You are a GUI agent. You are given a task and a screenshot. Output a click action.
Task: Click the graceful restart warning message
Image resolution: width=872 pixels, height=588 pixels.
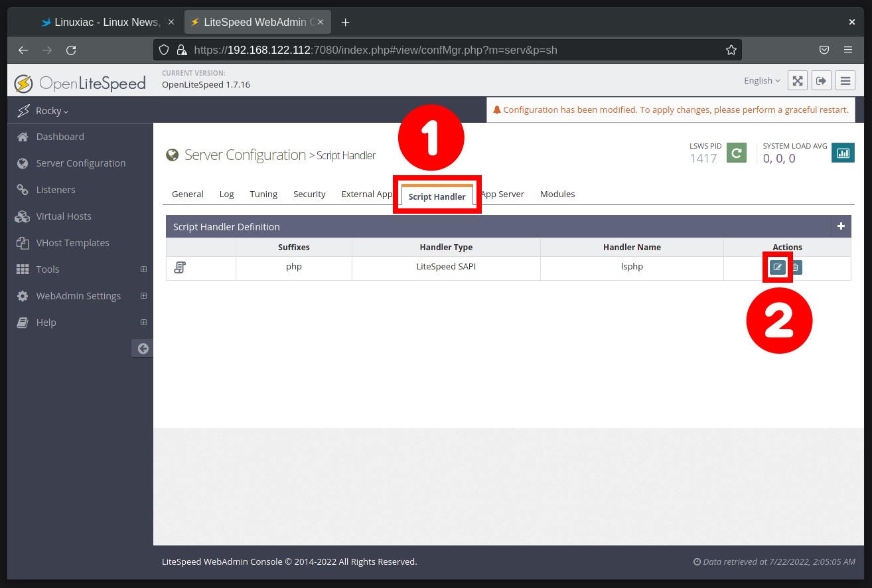click(x=676, y=110)
